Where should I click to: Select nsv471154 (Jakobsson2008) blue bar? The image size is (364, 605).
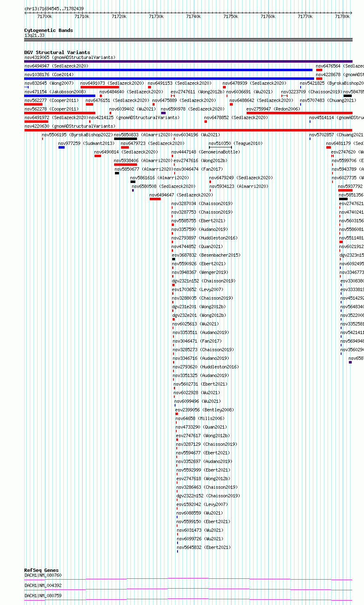[60, 96]
